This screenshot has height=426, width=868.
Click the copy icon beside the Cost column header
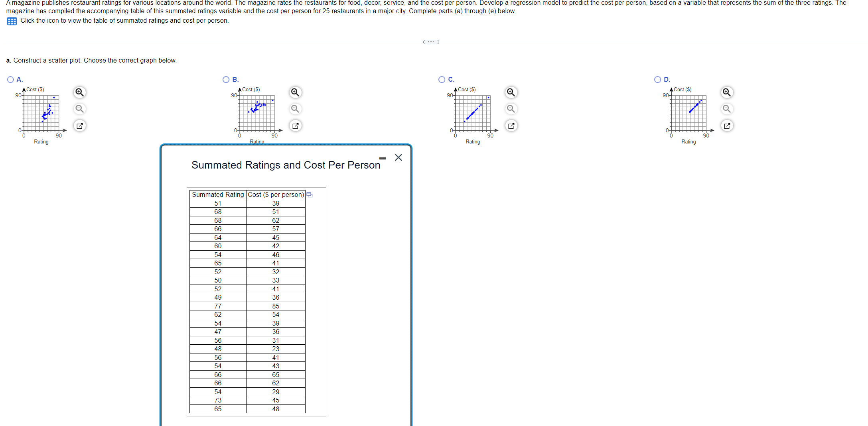pos(310,195)
